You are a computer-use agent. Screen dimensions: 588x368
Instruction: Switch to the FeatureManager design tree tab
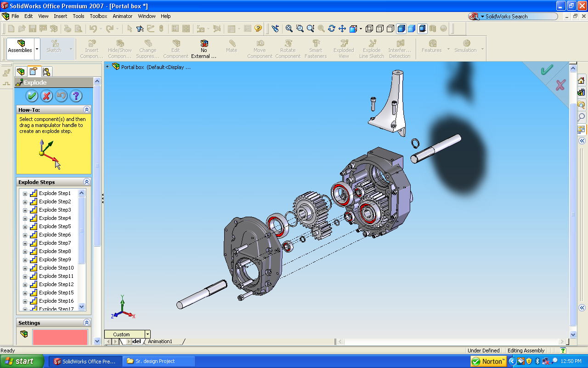21,71
